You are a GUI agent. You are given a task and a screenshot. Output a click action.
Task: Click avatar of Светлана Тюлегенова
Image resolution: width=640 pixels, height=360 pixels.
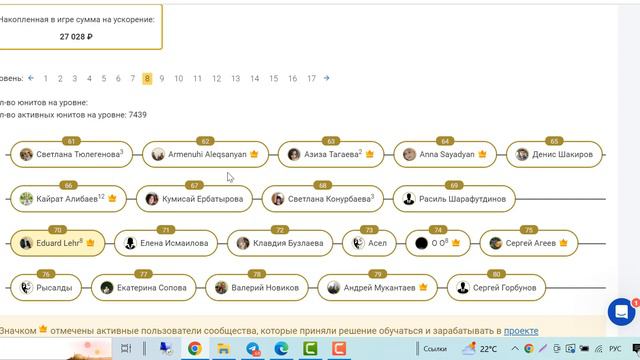[x=26, y=154]
